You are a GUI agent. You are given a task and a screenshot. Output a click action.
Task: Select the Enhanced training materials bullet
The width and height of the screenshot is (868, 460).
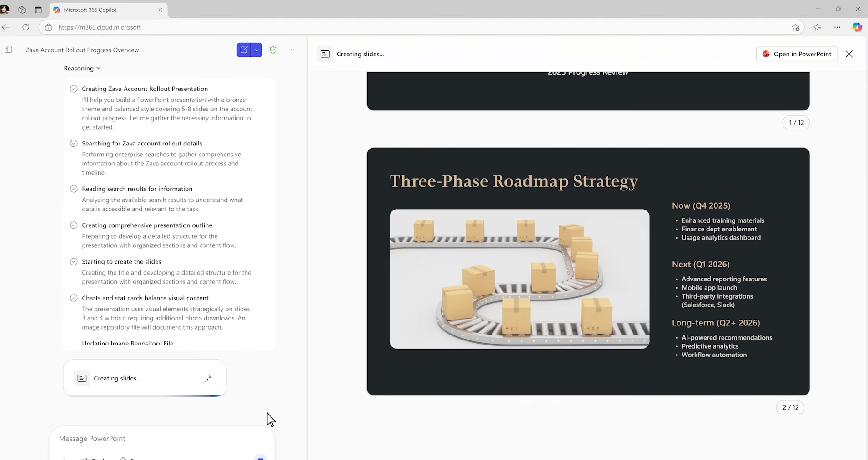(x=723, y=220)
